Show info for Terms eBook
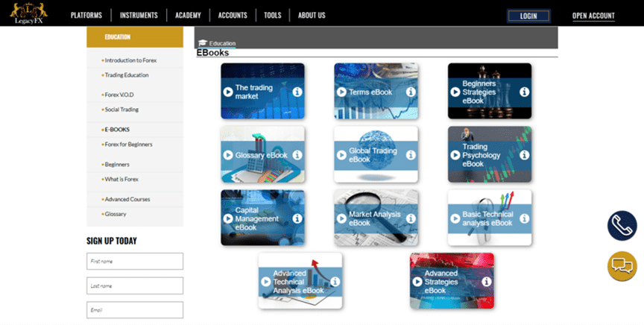The height and width of the screenshot is (325, 644). pyautogui.click(x=411, y=92)
